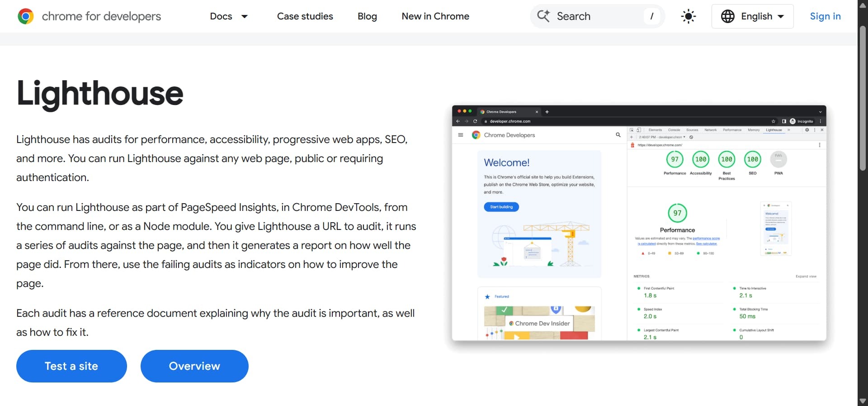
Task: Click Start building button in screenshot
Action: coord(501,207)
